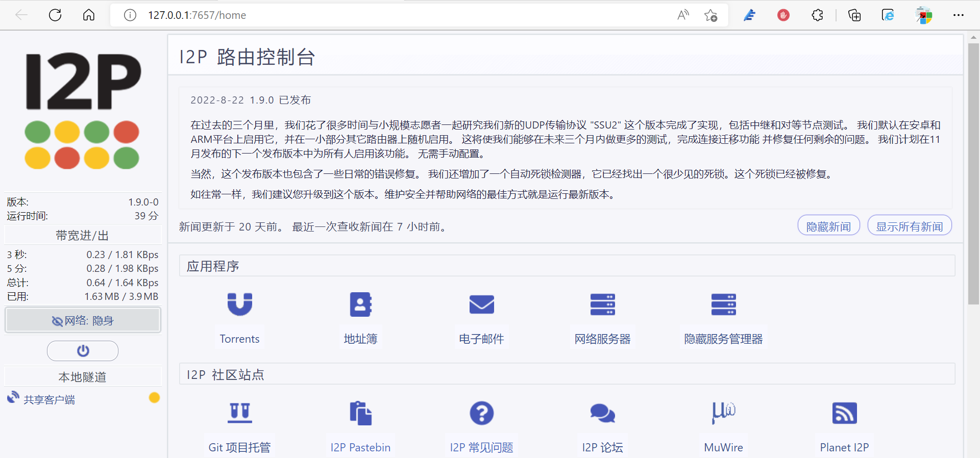
Task: Click the I2P 社区站点 section header
Action: [567, 374]
